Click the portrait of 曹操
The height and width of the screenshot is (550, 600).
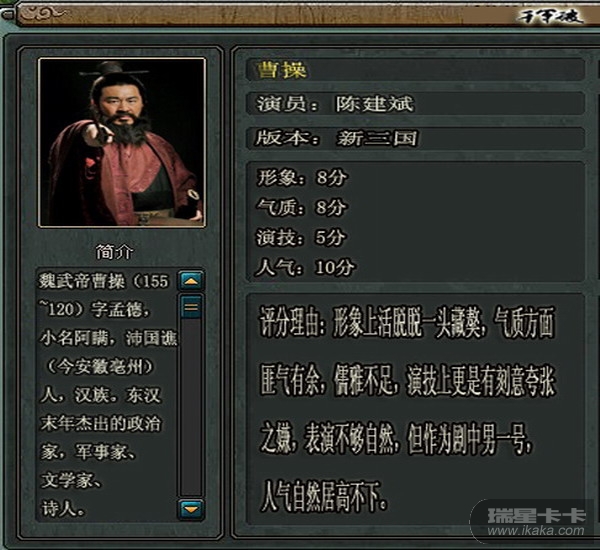[x=122, y=142]
